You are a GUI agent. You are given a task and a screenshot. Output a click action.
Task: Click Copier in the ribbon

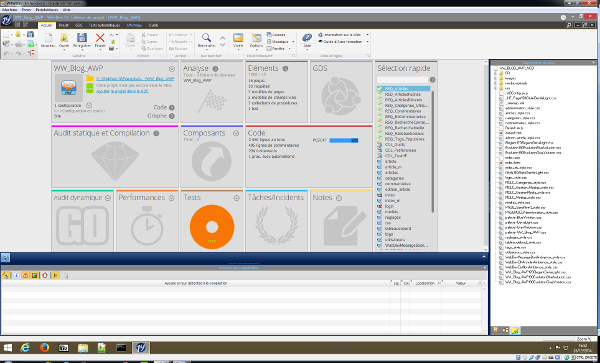149,41
